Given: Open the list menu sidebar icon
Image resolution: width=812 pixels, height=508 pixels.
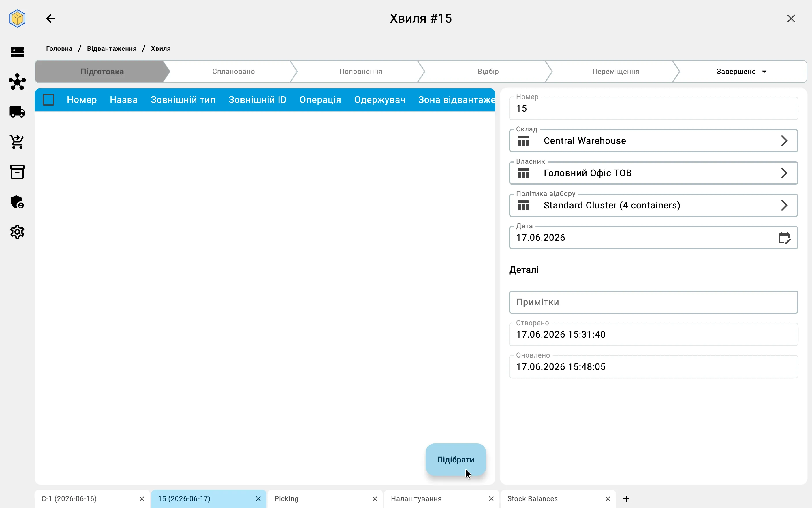Looking at the screenshot, I should (17, 52).
